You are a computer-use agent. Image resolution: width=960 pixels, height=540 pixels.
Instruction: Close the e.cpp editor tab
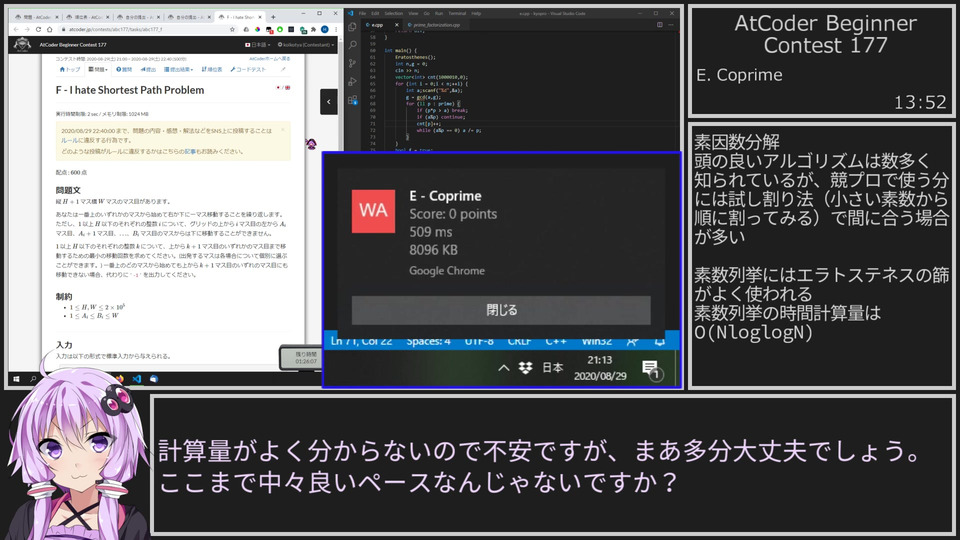pyautogui.click(x=397, y=25)
